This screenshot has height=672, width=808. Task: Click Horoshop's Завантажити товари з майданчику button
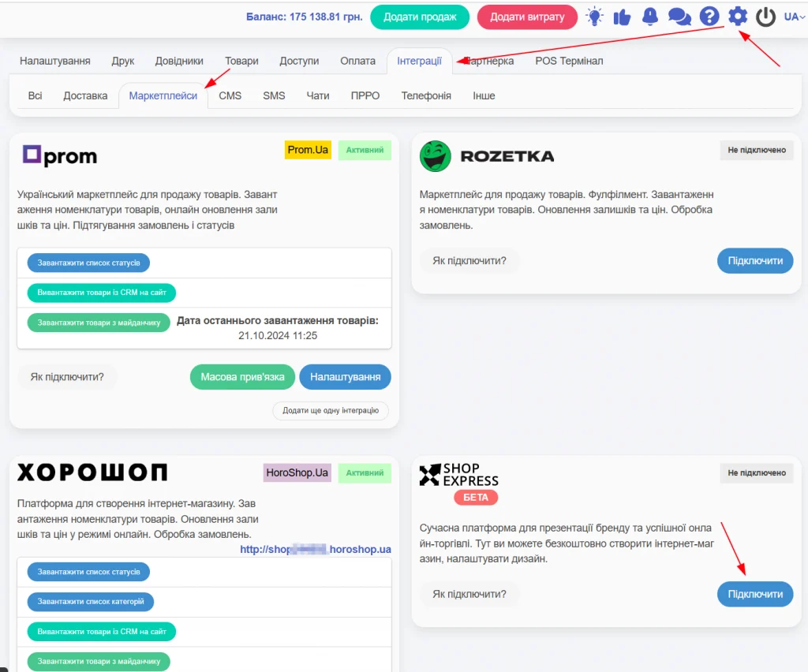pyautogui.click(x=99, y=661)
